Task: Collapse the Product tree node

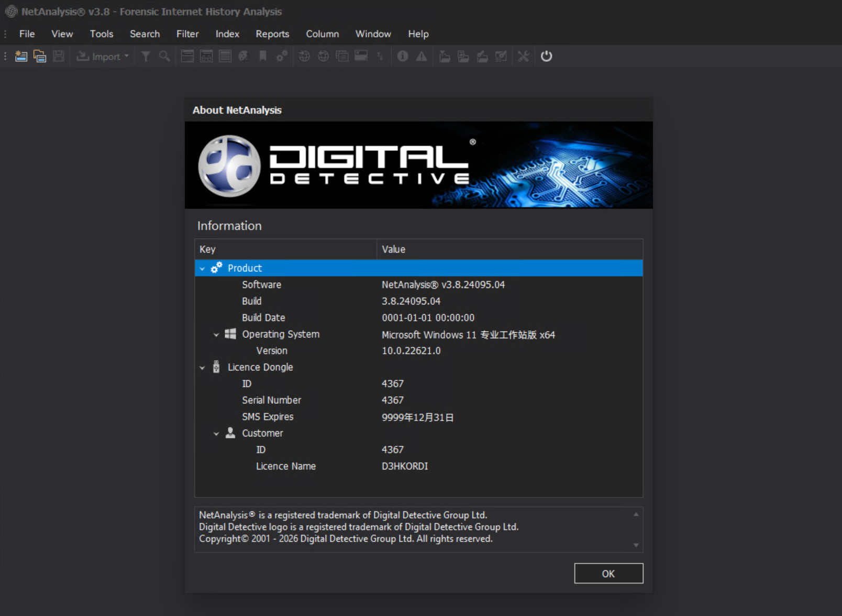Action: coord(202,269)
